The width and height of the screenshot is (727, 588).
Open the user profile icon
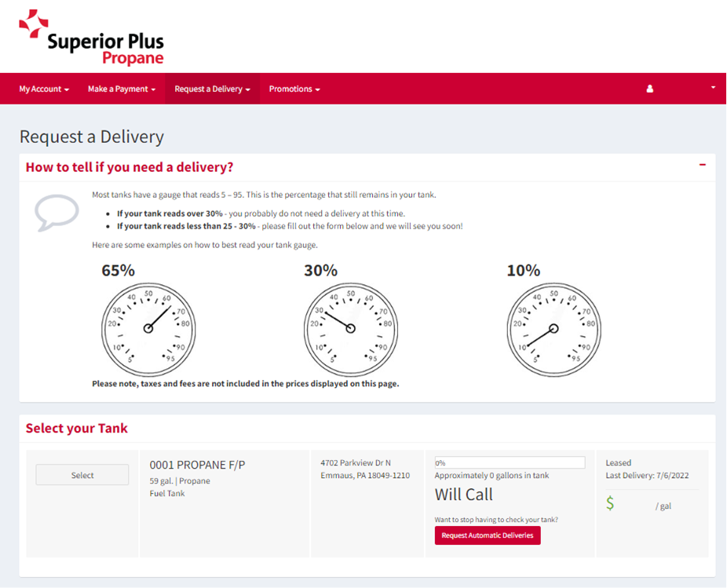pyautogui.click(x=649, y=89)
